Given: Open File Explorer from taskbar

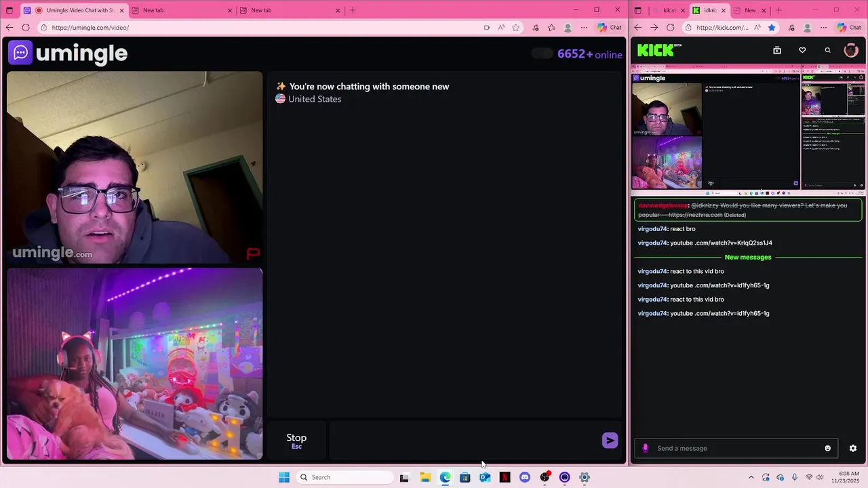Looking at the screenshot, I should [x=425, y=477].
